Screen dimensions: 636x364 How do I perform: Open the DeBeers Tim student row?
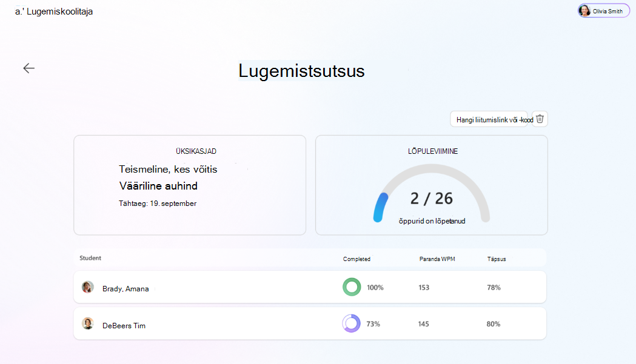pos(310,323)
